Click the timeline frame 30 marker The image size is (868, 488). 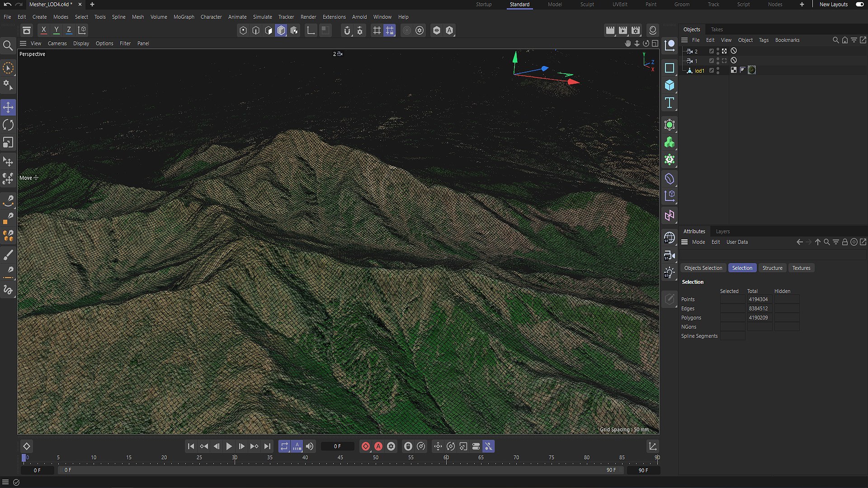(235, 458)
